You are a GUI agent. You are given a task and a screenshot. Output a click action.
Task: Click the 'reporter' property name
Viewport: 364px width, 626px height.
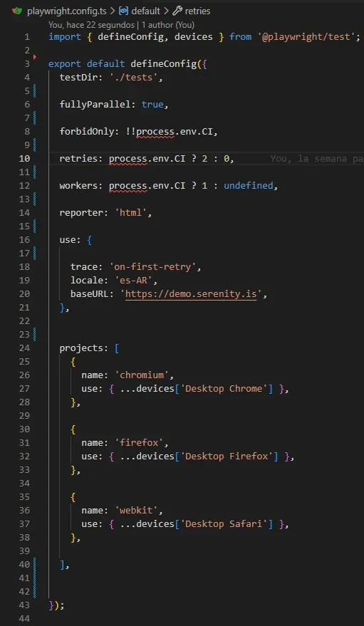point(81,213)
